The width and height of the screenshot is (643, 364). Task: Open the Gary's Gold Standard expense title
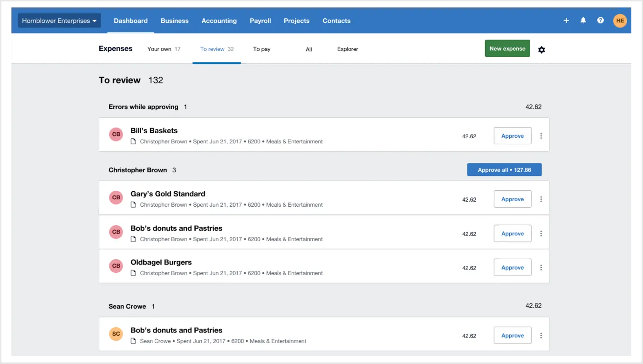point(168,194)
